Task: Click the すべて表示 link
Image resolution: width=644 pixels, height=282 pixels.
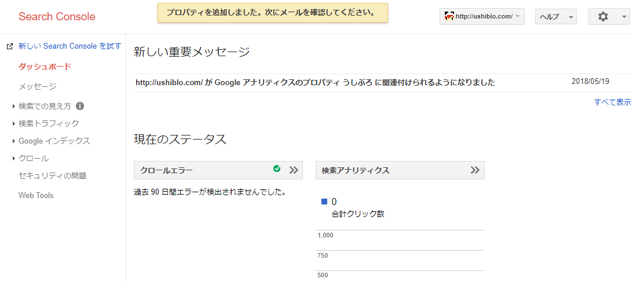Action: 612,102
